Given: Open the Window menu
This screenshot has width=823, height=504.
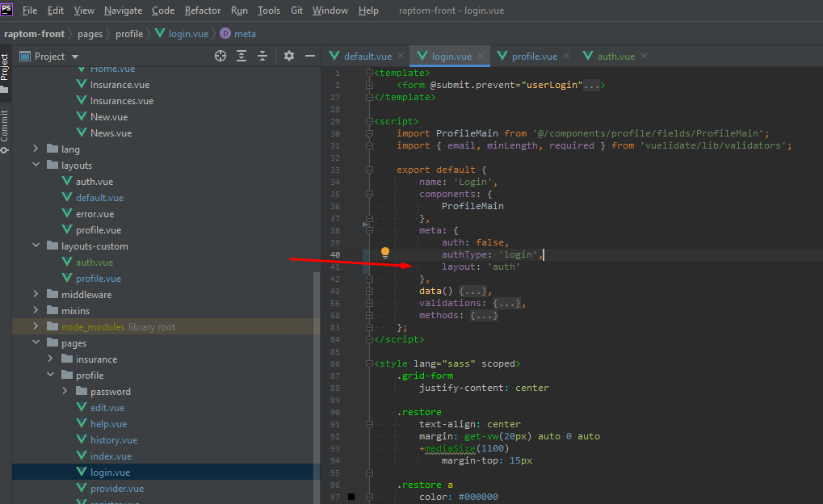Looking at the screenshot, I should 330,10.
